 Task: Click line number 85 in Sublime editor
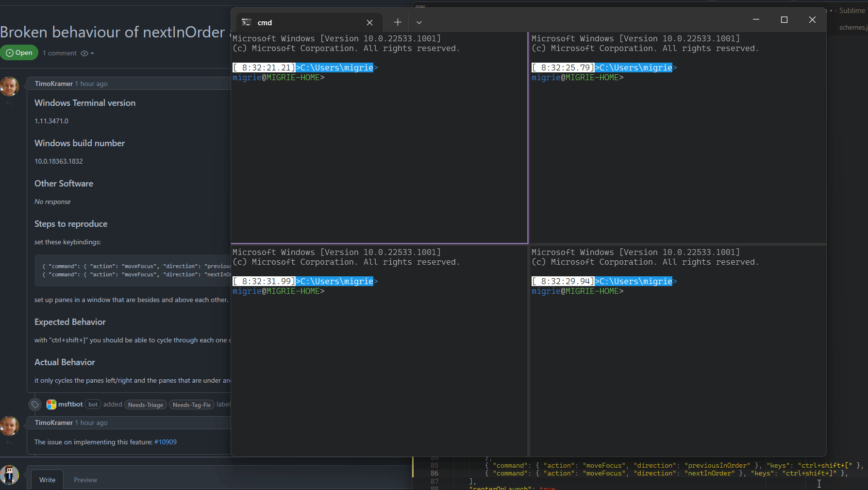click(434, 465)
